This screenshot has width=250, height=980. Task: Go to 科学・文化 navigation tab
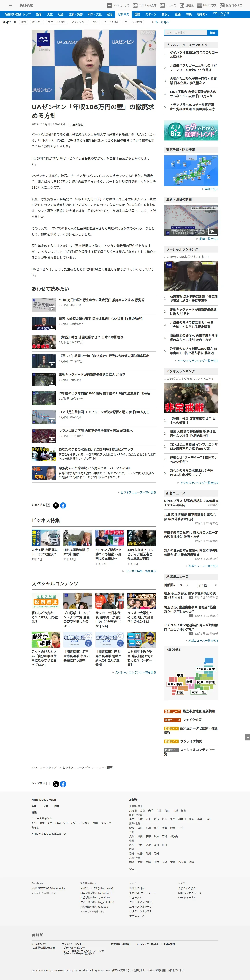click(x=95, y=14)
